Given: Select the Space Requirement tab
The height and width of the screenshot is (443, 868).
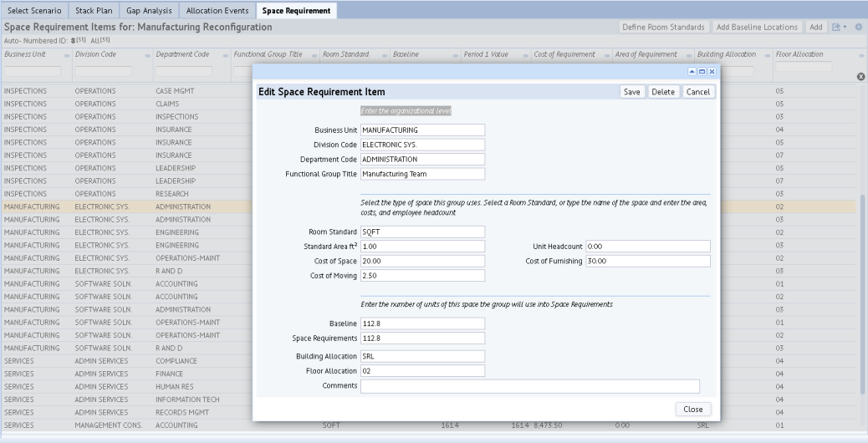Looking at the screenshot, I should click(296, 11).
